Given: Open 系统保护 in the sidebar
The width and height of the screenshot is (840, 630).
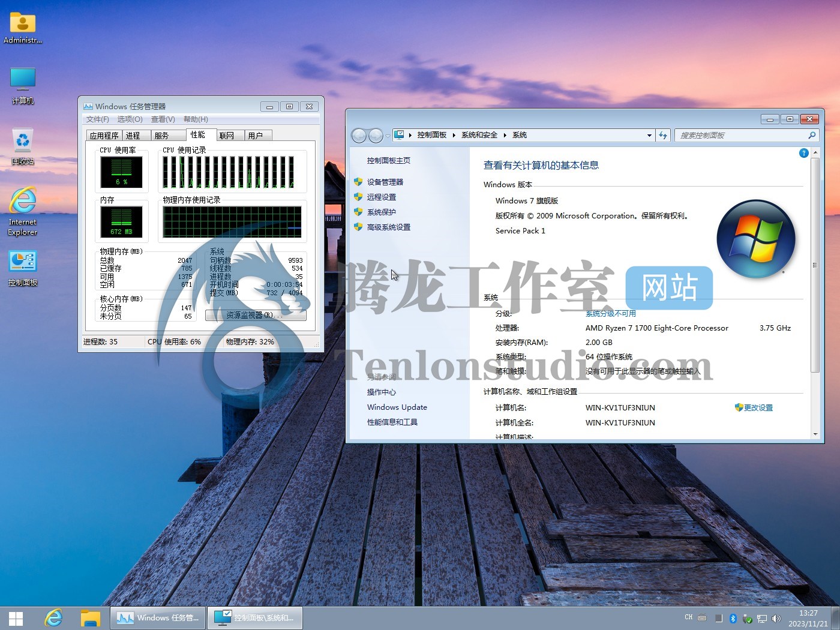Looking at the screenshot, I should (x=382, y=212).
